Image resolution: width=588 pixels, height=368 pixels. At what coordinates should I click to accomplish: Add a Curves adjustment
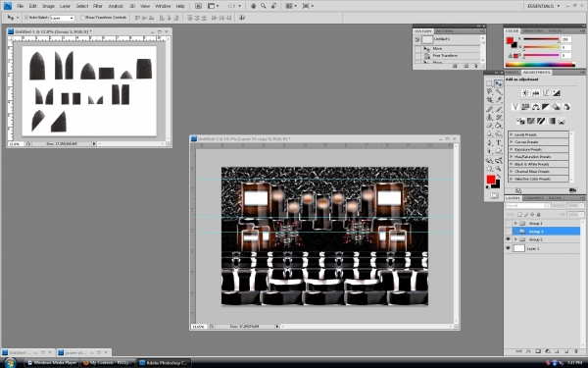point(546,93)
